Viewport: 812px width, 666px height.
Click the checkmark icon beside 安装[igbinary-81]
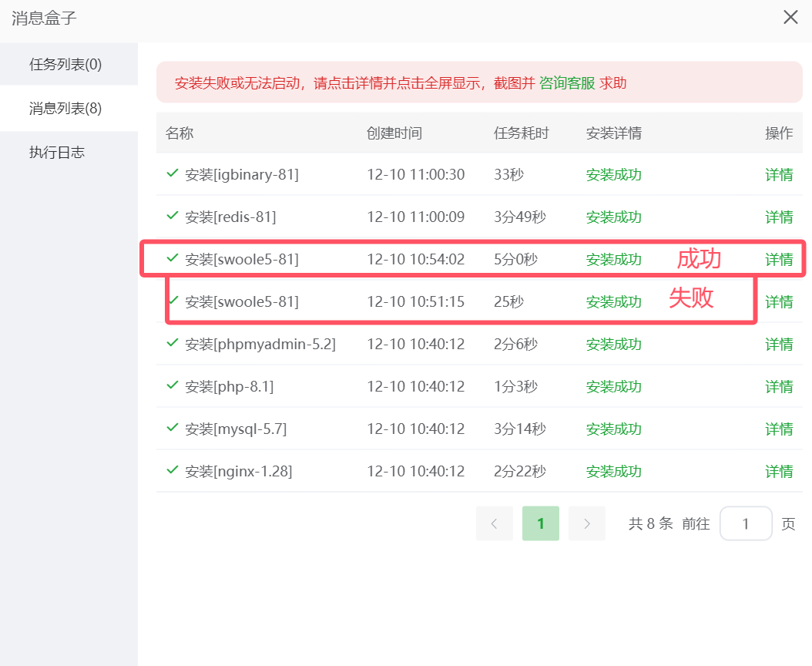171,174
